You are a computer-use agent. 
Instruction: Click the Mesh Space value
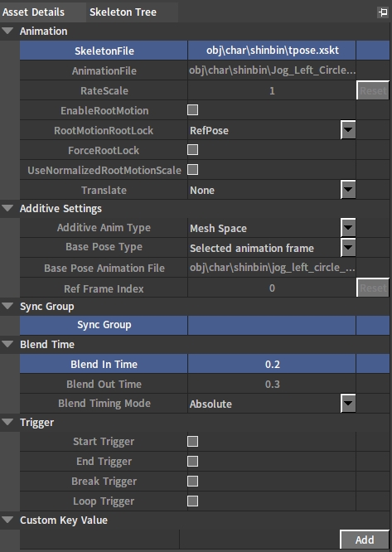click(218, 229)
